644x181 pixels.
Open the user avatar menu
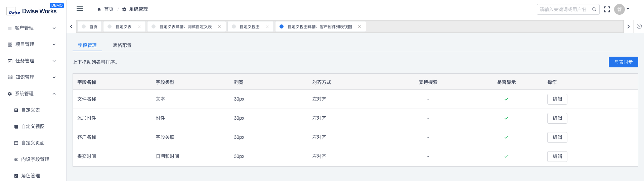coord(619,9)
